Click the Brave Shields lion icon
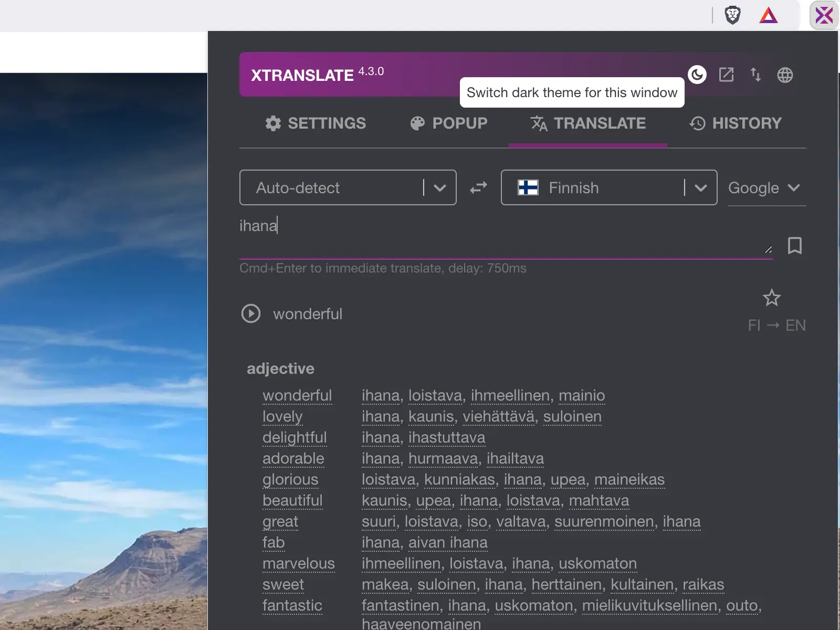840x630 pixels. tap(732, 15)
